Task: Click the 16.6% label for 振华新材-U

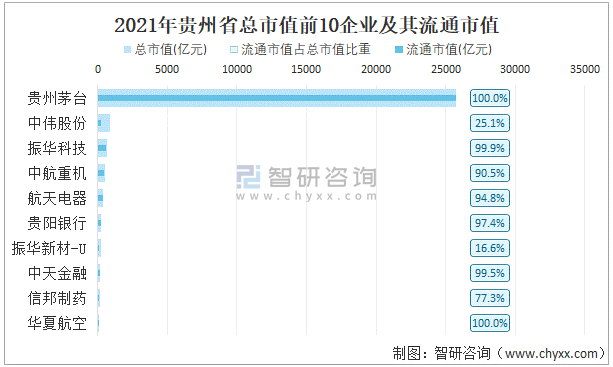Action: click(x=490, y=248)
